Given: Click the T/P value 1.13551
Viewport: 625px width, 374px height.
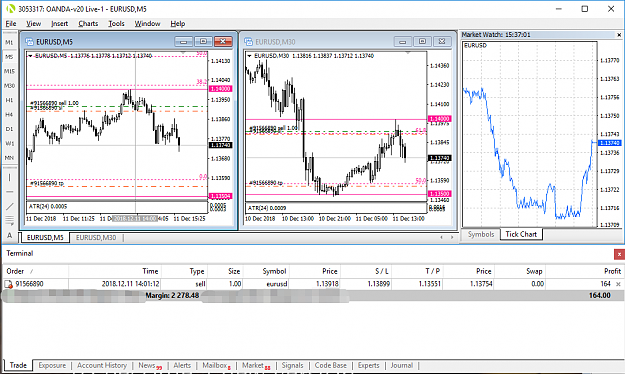Looking at the screenshot, I should pos(429,284).
